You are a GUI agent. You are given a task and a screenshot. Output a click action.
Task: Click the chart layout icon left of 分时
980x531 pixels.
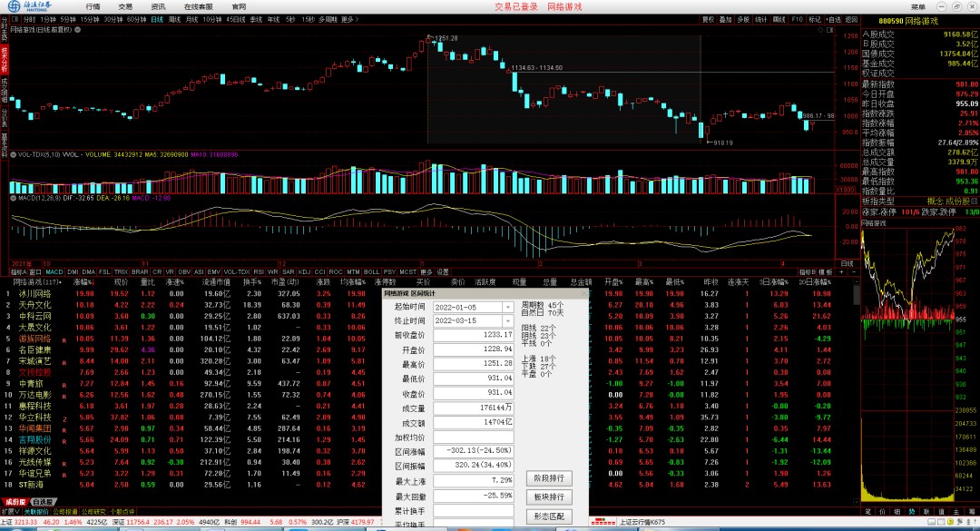pos(15,19)
